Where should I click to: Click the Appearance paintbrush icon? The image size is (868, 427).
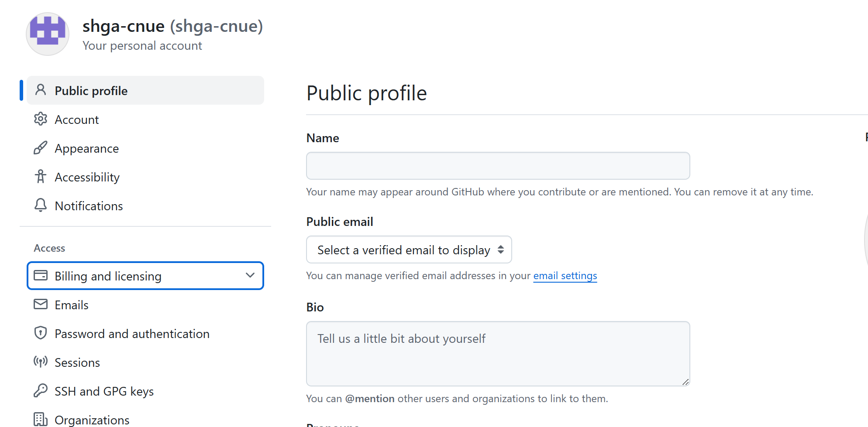[x=41, y=148]
